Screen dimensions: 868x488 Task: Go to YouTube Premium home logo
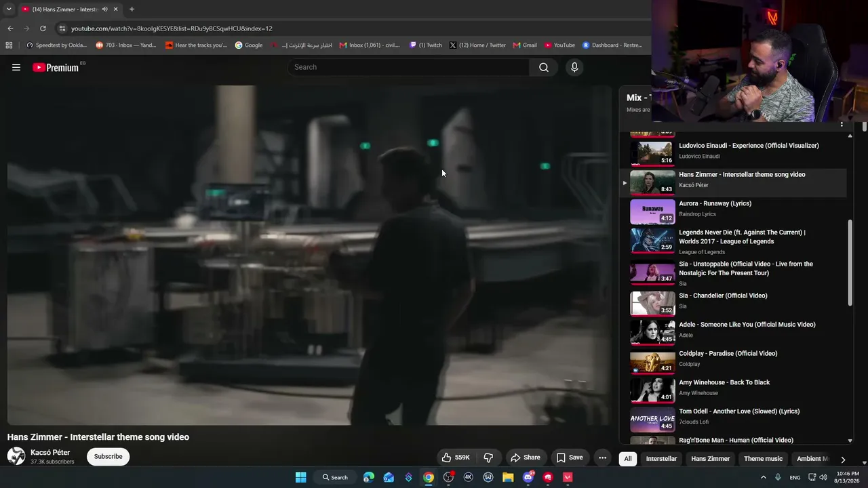[56, 67]
